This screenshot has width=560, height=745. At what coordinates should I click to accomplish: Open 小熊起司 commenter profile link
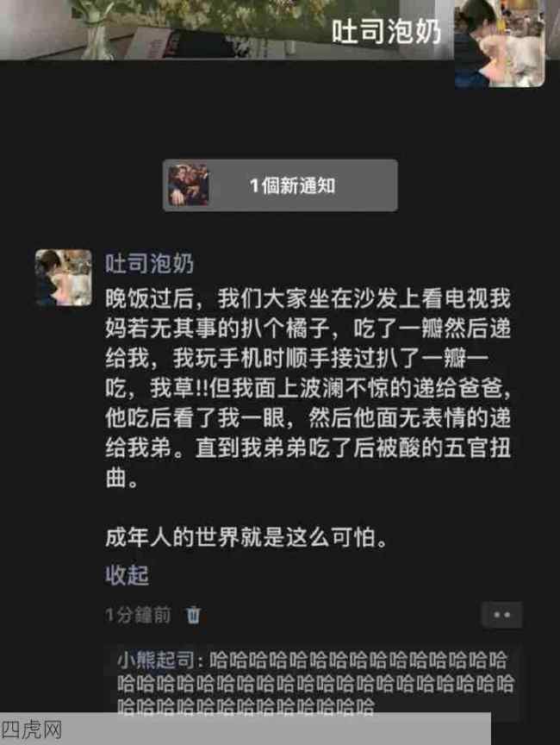click(156, 660)
